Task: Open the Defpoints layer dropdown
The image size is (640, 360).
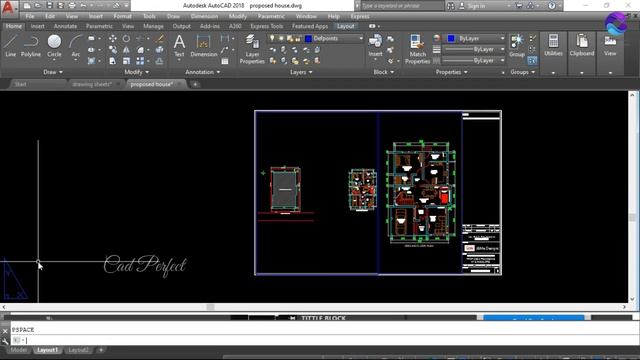Action: point(361,38)
